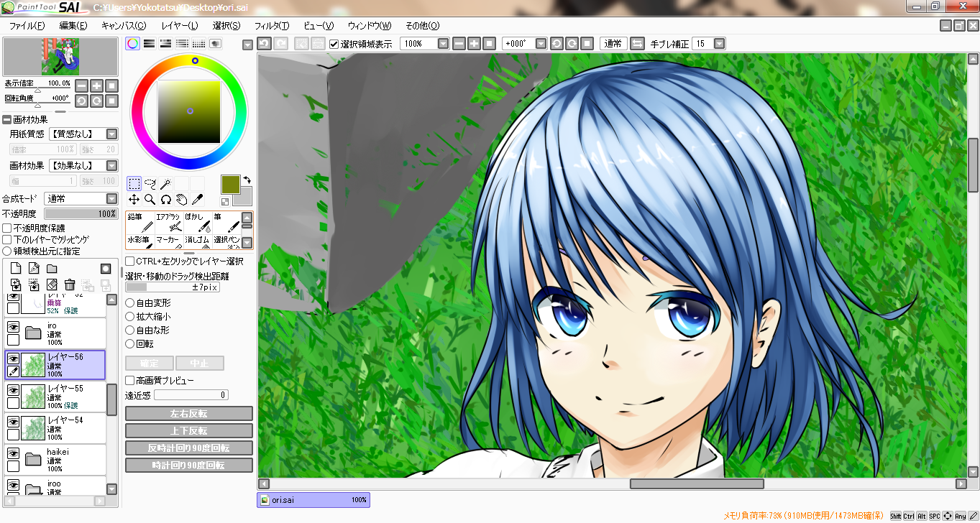The height and width of the screenshot is (523, 980).
Task: Hide the レイヤー55 layer
Action: pyautogui.click(x=13, y=389)
